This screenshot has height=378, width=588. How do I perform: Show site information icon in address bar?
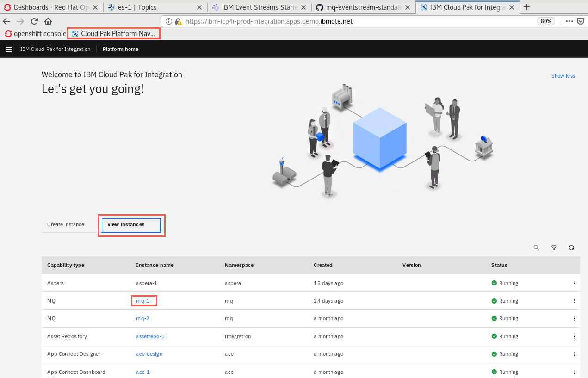tap(169, 21)
